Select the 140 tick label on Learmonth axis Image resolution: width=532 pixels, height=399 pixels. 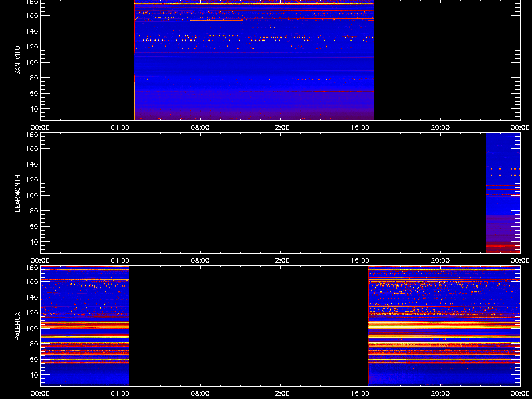33,164
